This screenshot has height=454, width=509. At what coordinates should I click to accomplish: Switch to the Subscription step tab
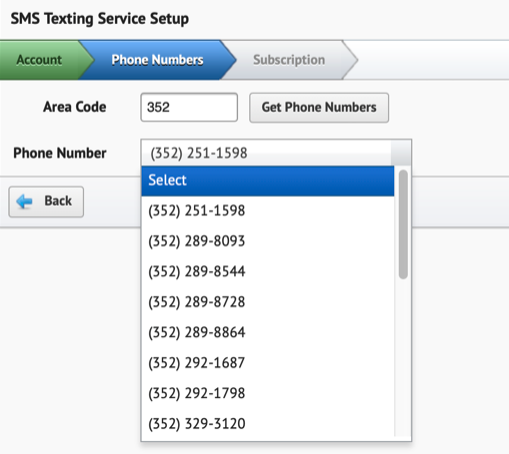tap(289, 60)
